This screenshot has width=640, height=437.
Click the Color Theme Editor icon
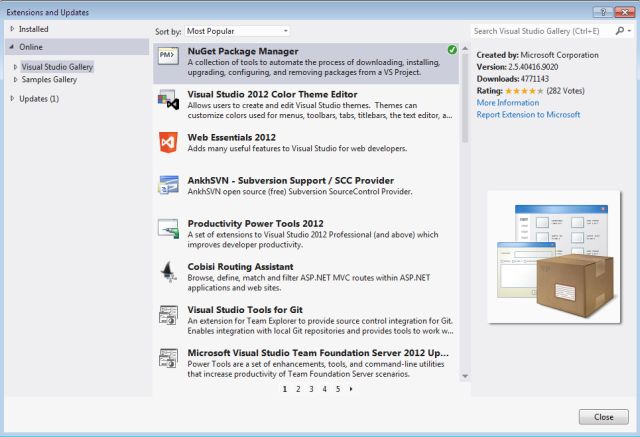click(169, 100)
